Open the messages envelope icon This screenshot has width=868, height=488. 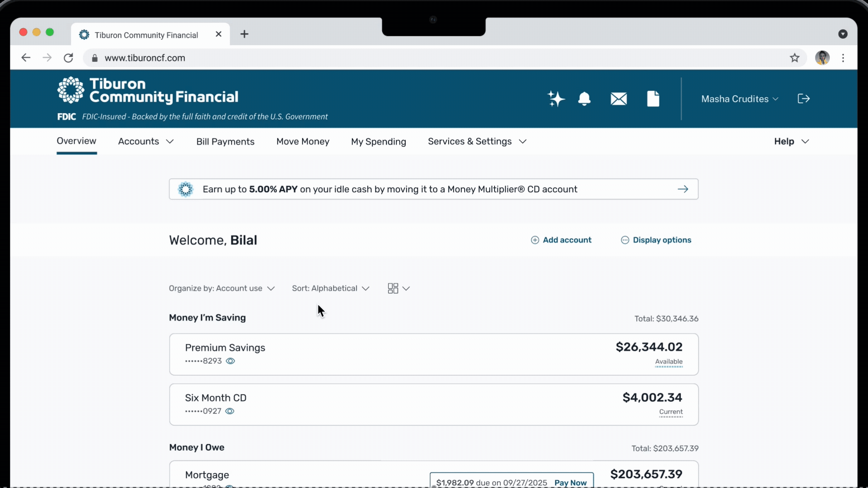click(x=618, y=99)
